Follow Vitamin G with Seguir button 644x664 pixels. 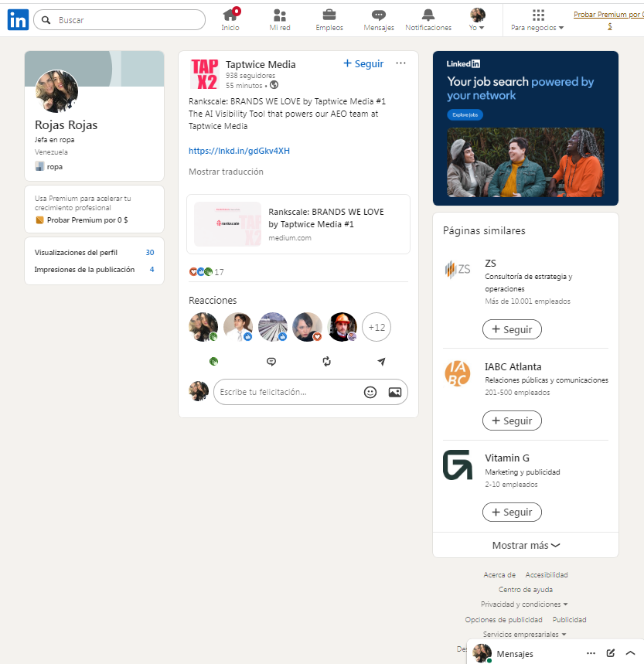click(x=512, y=512)
